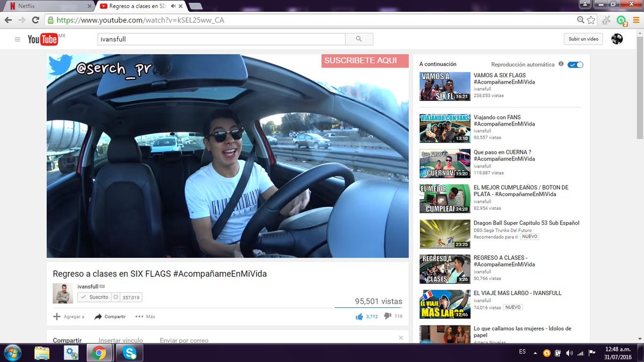Open the account avatar menu
The height and width of the screenshot is (362, 644).
click(617, 39)
